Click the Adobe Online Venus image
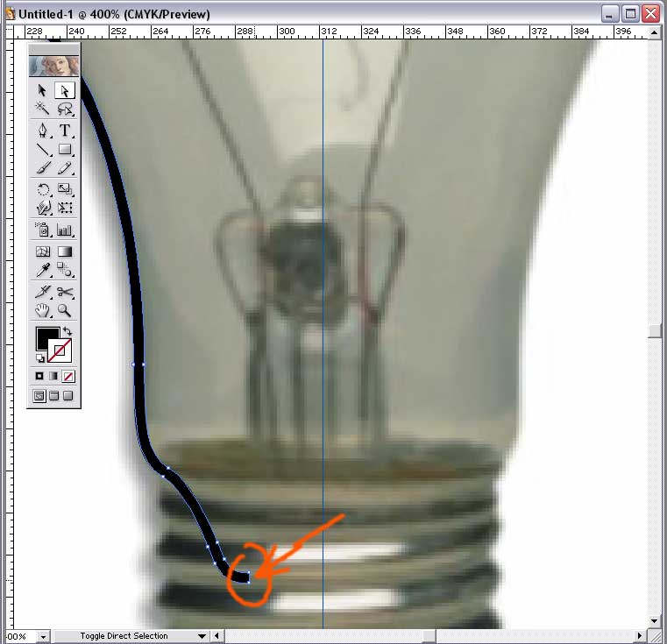667x644 pixels. tap(54, 67)
